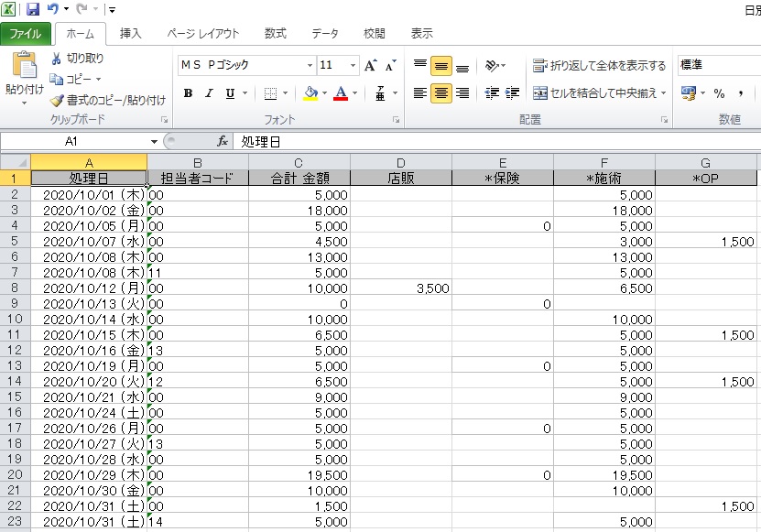Toggle center horizontal alignment
This screenshot has height=532, width=761.
point(441,93)
